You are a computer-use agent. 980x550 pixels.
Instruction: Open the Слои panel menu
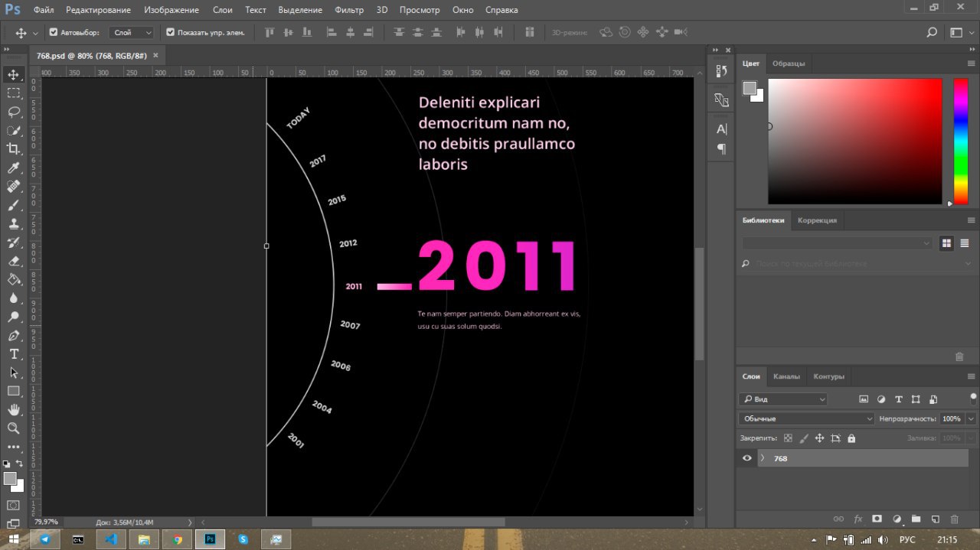tap(972, 376)
